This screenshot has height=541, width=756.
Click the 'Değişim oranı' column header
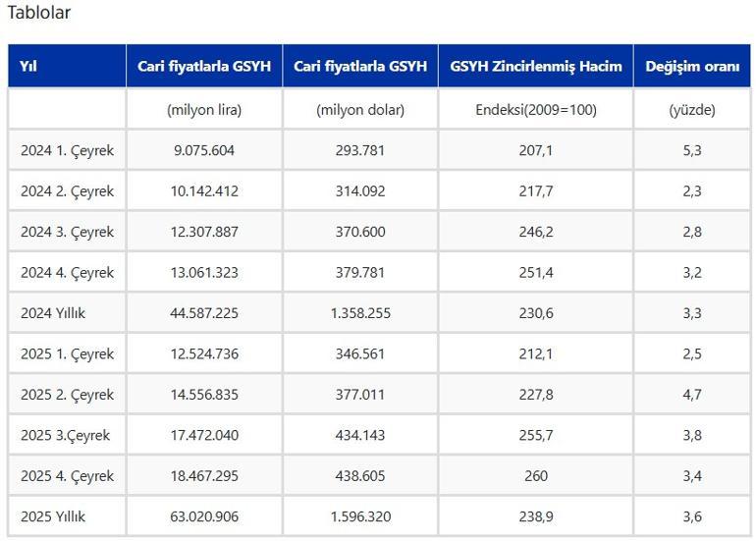click(692, 67)
